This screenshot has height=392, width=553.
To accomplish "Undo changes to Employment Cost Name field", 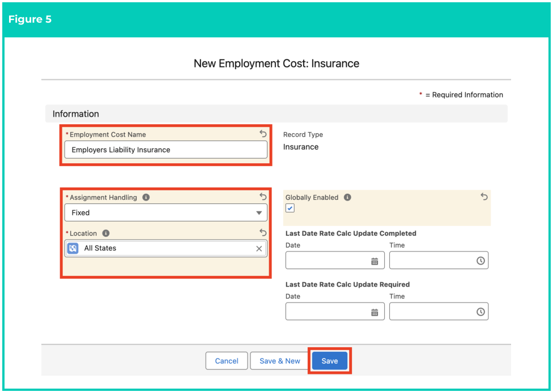I will pyautogui.click(x=263, y=134).
